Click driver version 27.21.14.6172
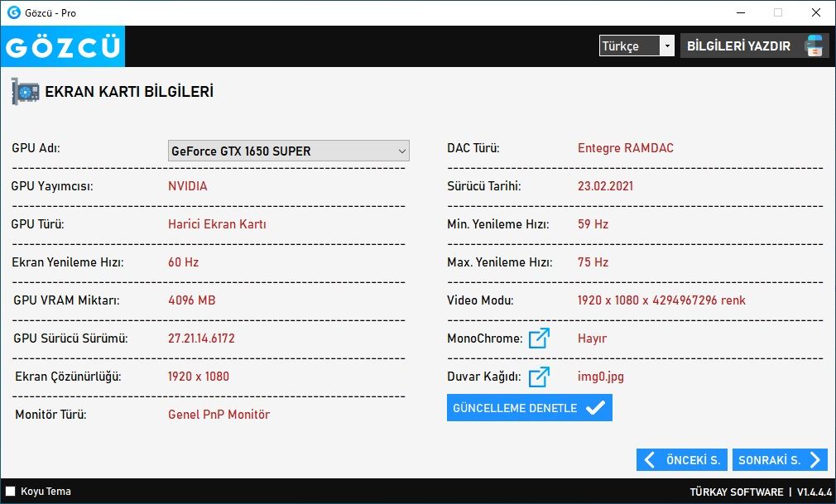The width and height of the screenshot is (836, 504). [201, 338]
